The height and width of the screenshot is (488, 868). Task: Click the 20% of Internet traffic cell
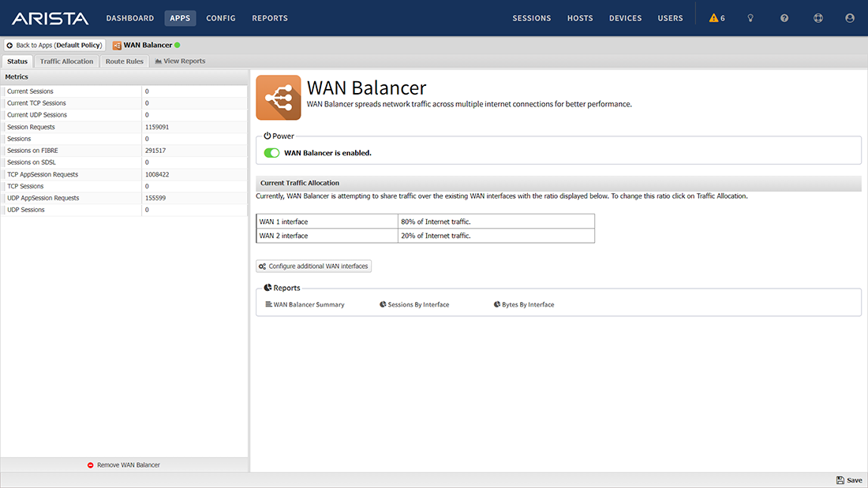click(x=496, y=236)
